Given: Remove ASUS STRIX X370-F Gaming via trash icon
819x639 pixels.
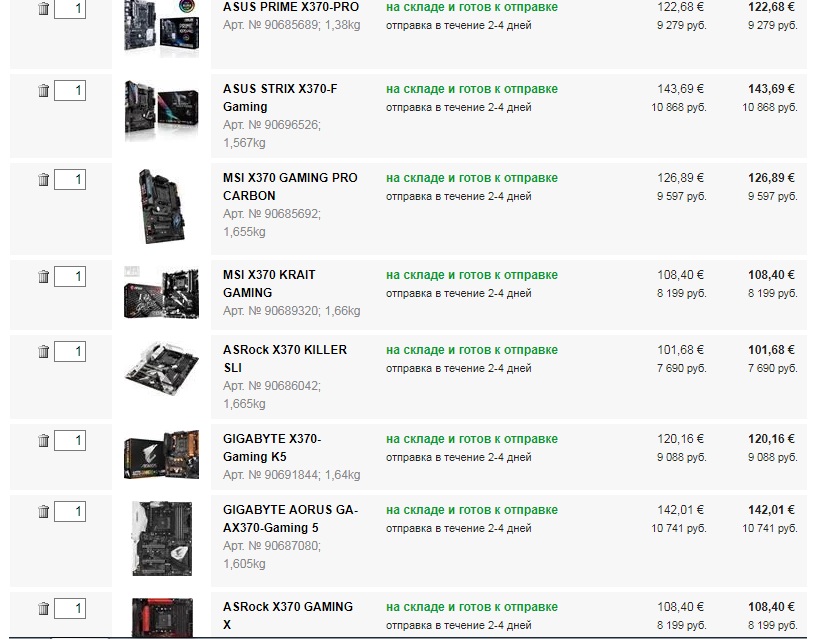Looking at the screenshot, I should pyautogui.click(x=44, y=90).
